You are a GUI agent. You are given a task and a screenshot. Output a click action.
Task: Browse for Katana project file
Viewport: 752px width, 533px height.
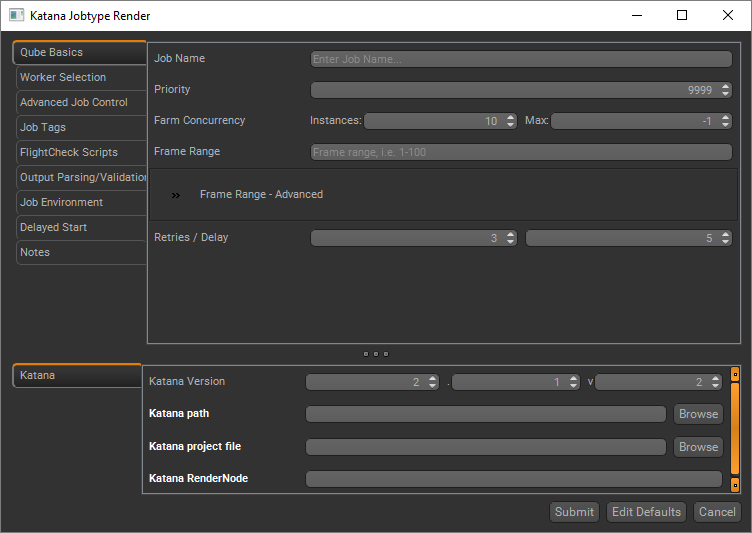698,447
